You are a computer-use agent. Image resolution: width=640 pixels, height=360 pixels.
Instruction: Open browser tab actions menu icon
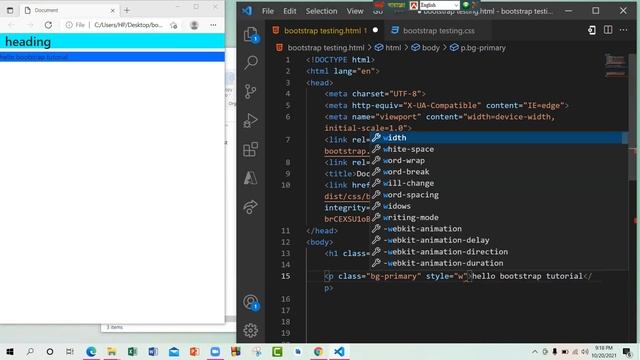[10, 10]
